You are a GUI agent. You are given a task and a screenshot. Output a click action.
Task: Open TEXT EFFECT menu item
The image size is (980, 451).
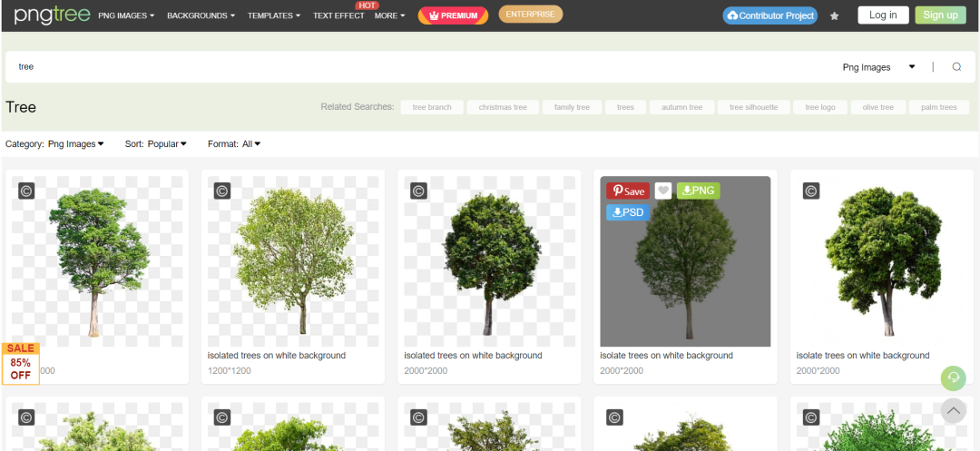tap(338, 15)
